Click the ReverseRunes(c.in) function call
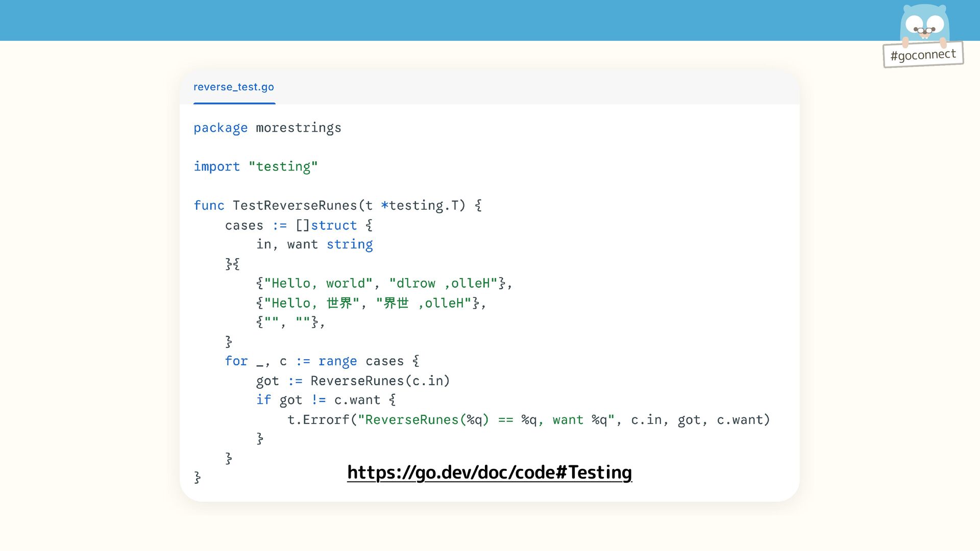Image resolution: width=980 pixels, height=551 pixels. [x=380, y=381]
